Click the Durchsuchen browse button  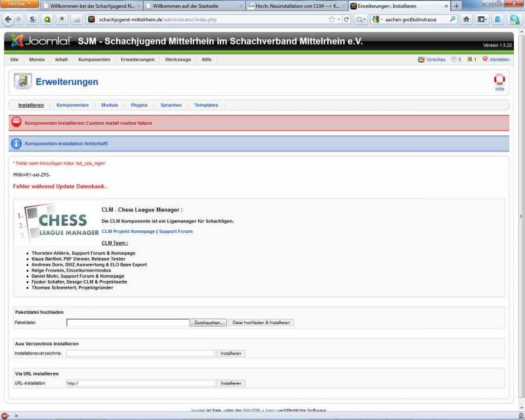pyautogui.click(x=209, y=323)
